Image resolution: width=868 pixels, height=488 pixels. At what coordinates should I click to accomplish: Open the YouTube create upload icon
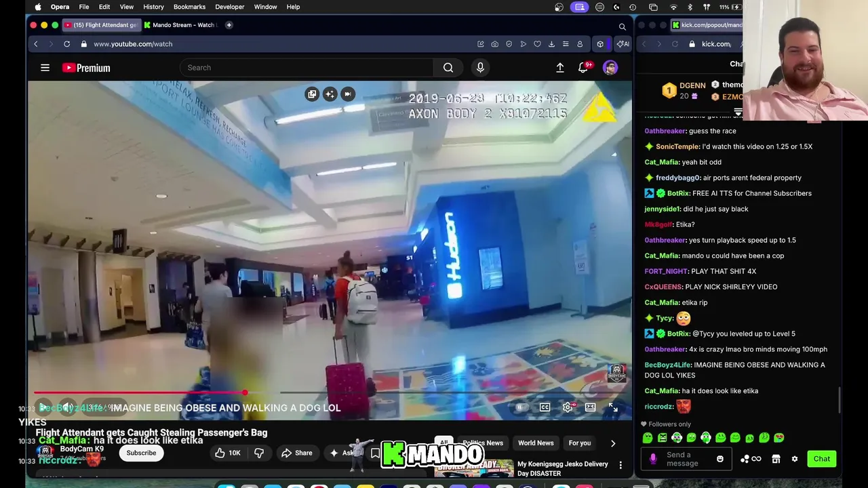pos(560,68)
